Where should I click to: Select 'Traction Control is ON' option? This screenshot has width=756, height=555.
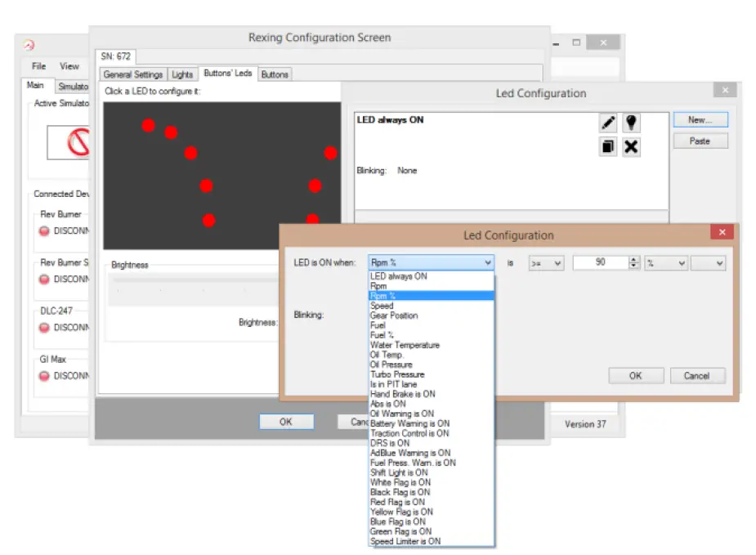(431, 433)
